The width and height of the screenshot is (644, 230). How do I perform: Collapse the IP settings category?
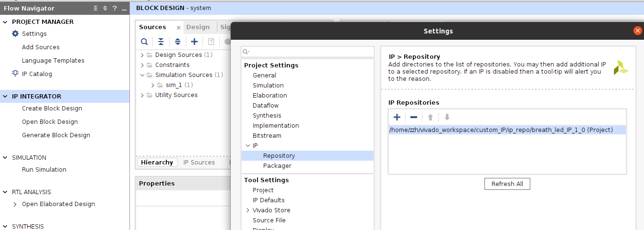point(247,146)
